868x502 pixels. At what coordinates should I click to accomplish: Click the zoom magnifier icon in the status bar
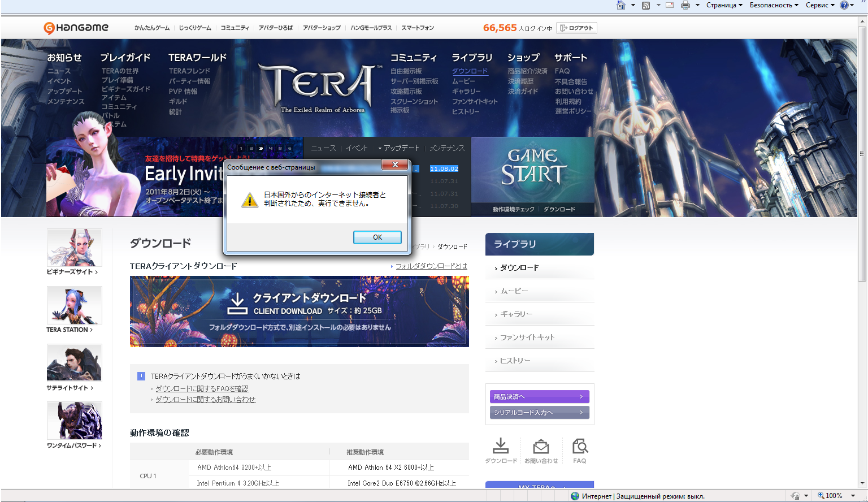coord(821,496)
